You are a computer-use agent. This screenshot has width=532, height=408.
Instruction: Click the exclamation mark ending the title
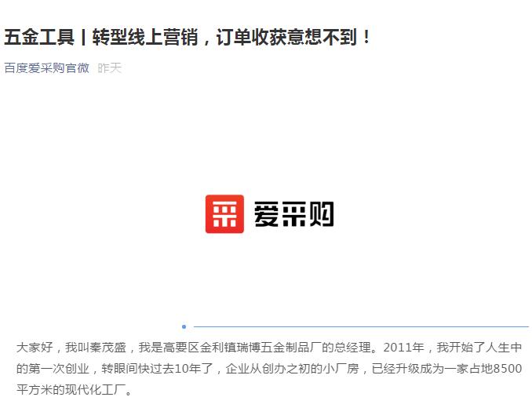[x=366, y=37]
